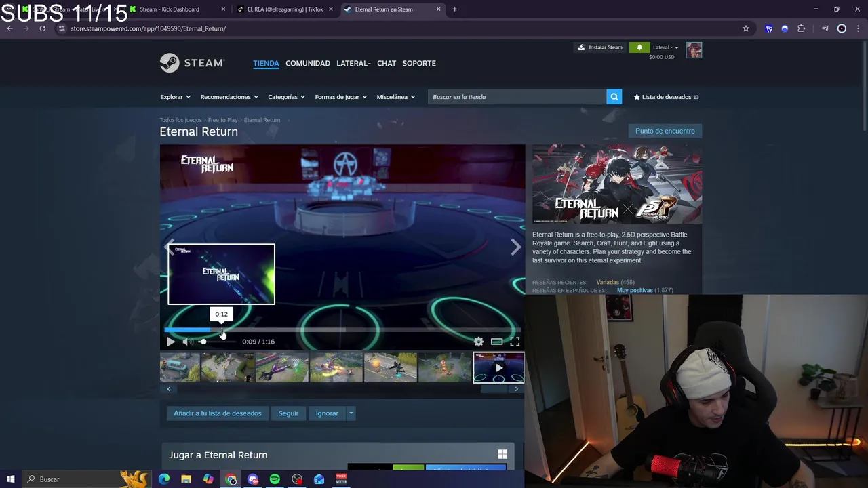The image size is (868, 488).
Task: Open the grid icon beside Jugar a Eternal Return
Action: [502, 455]
